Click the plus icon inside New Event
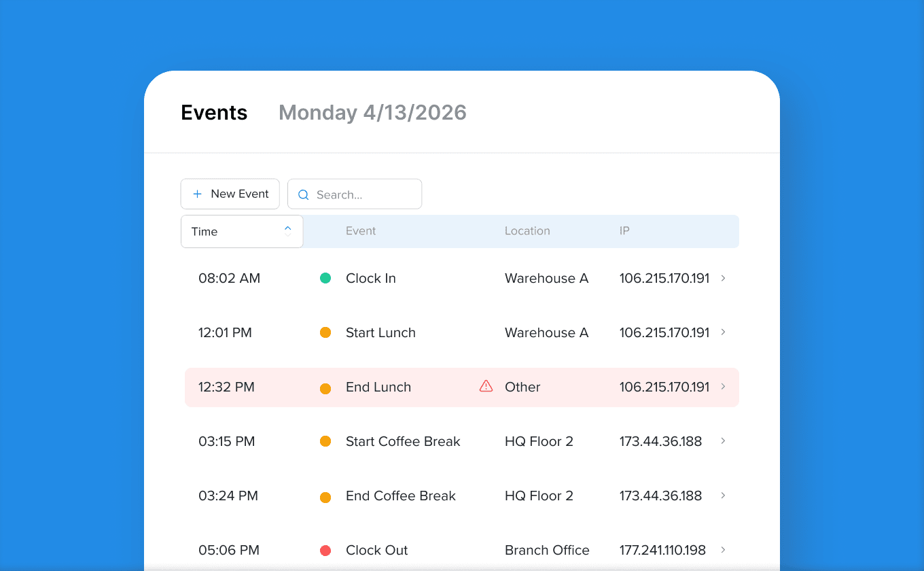Viewport: 924px width, 571px height. [196, 193]
